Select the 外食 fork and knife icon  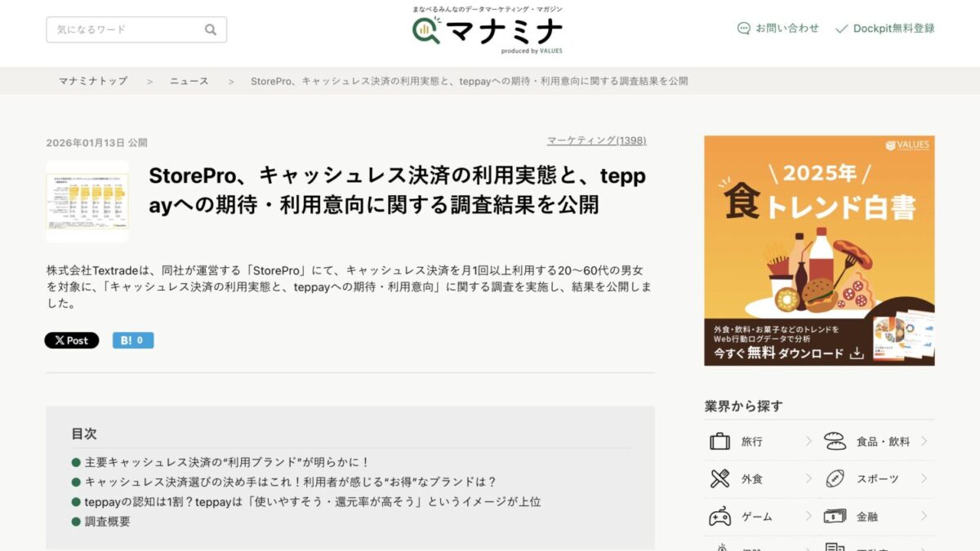719,478
